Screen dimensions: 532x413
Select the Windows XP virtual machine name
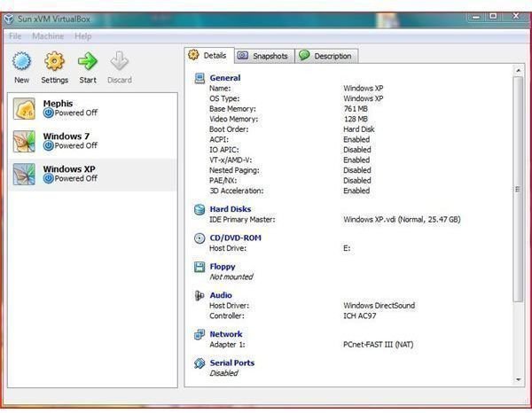pos(69,169)
